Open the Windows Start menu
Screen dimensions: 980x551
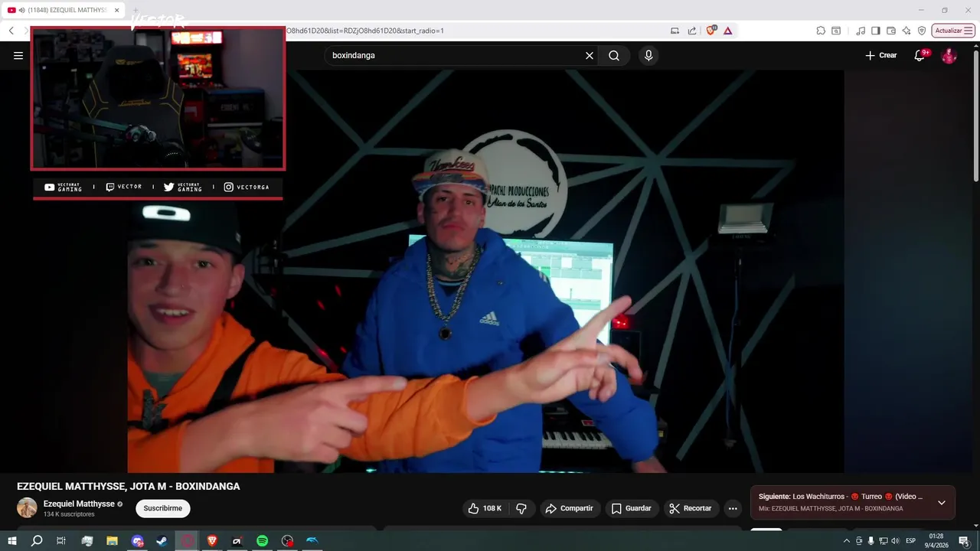(12, 541)
